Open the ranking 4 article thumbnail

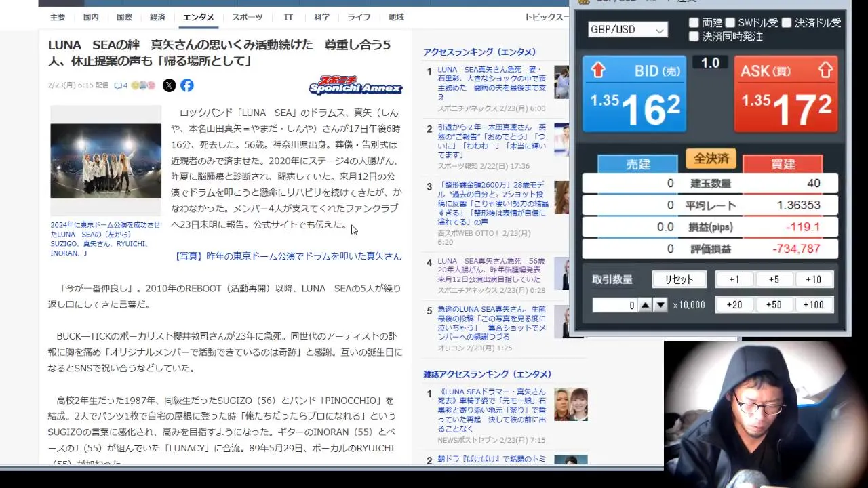[x=561, y=273]
